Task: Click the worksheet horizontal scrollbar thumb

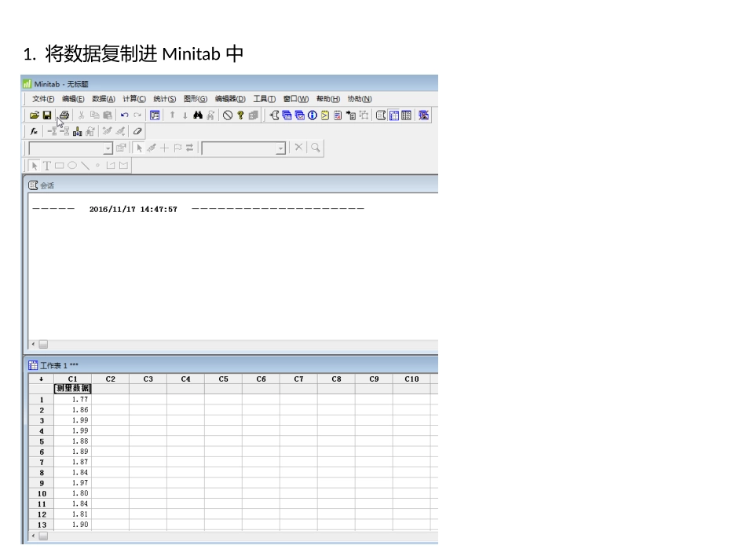Action: tap(43, 536)
